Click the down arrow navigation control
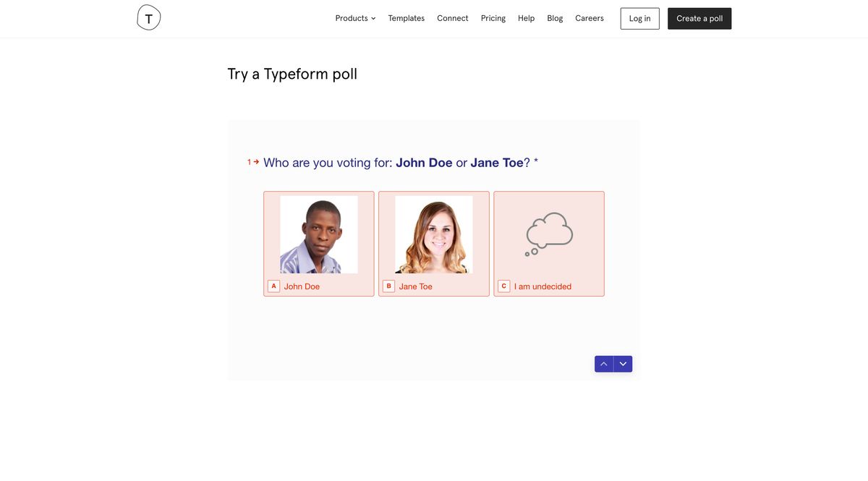Viewport: 868px width, 481px height. pyautogui.click(x=621, y=362)
